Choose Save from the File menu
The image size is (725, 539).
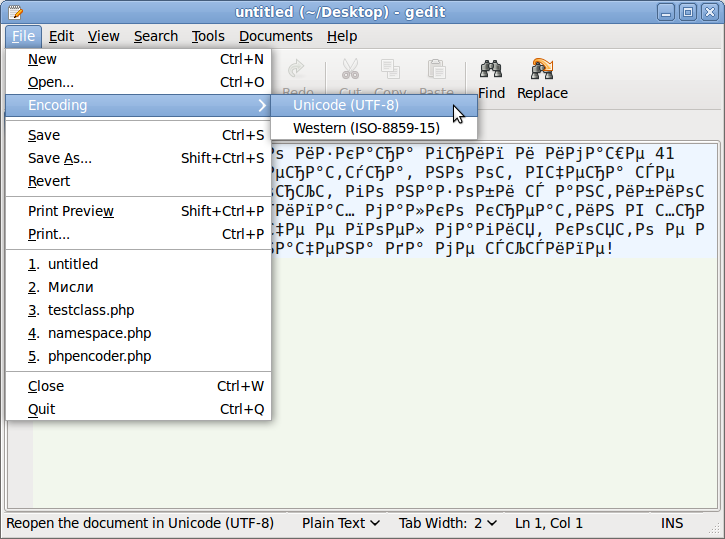click(x=138, y=135)
